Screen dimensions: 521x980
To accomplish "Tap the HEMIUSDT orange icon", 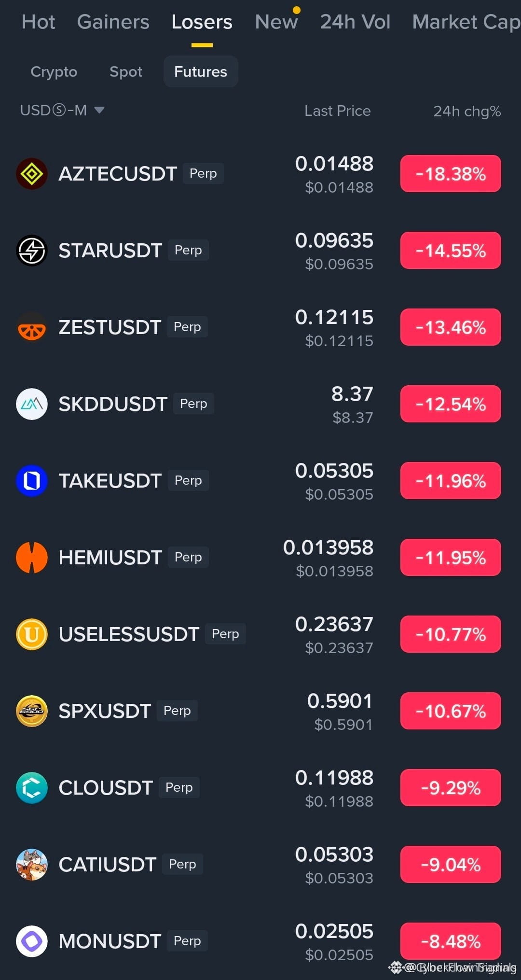I will 32,558.
